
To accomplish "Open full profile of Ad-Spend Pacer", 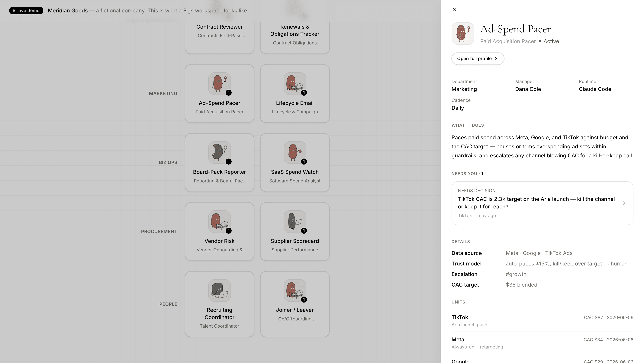I will click(x=478, y=59).
